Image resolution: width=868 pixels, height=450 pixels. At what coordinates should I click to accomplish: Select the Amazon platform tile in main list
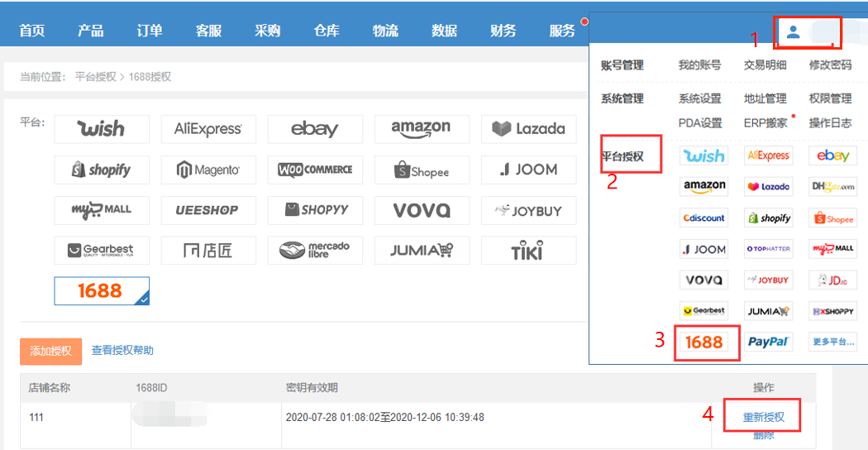click(x=422, y=129)
